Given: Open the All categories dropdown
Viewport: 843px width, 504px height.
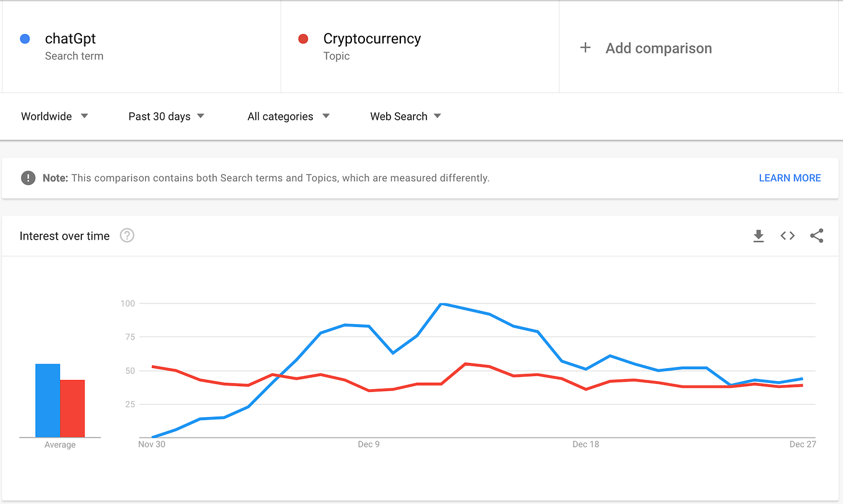Looking at the screenshot, I should (x=288, y=116).
